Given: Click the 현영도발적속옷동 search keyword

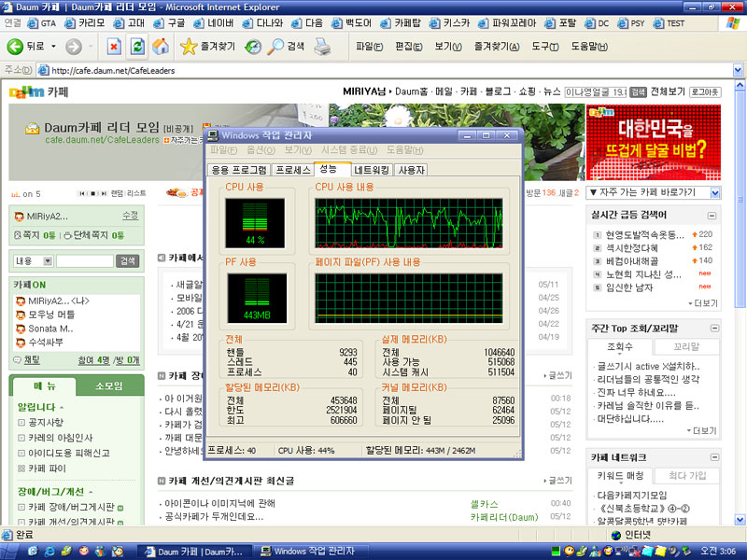Looking at the screenshot, I should click(x=644, y=235).
